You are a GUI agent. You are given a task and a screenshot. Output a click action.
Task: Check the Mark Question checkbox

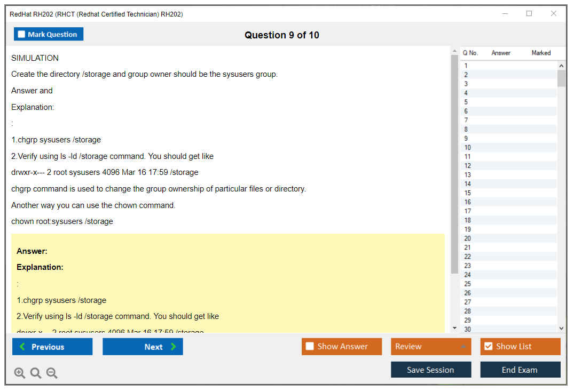click(x=22, y=34)
